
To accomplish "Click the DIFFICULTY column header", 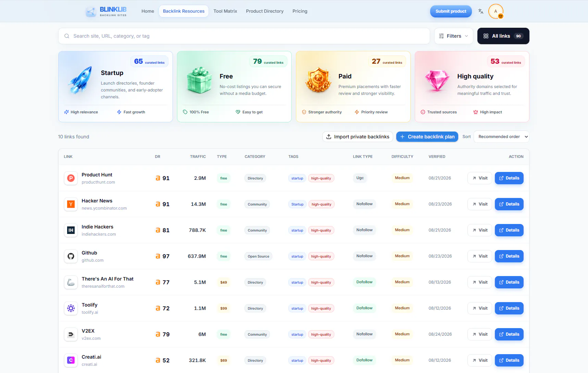I will pyautogui.click(x=402, y=157).
